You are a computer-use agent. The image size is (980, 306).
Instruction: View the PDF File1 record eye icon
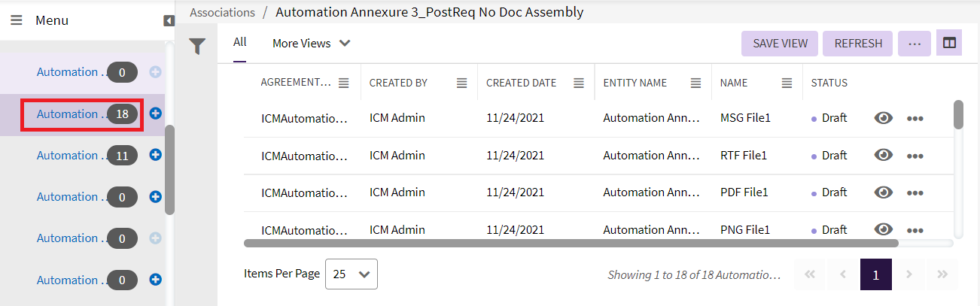[x=884, y=192]
